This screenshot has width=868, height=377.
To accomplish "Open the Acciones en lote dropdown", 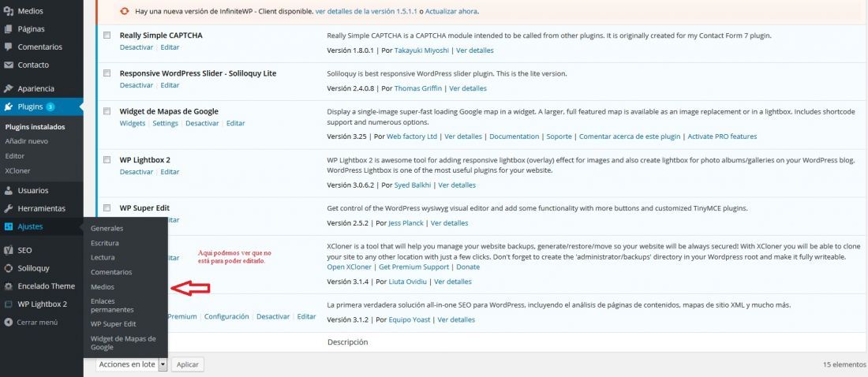I will coord(131,364).
